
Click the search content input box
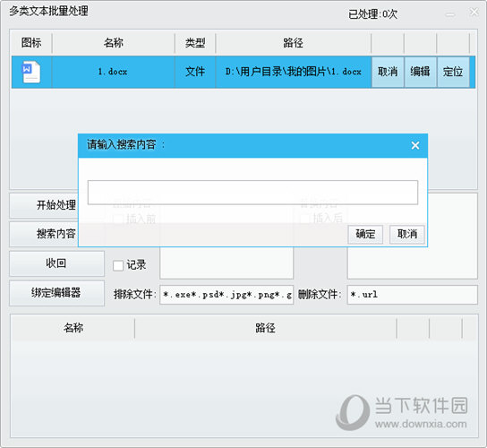coord(252,192)
